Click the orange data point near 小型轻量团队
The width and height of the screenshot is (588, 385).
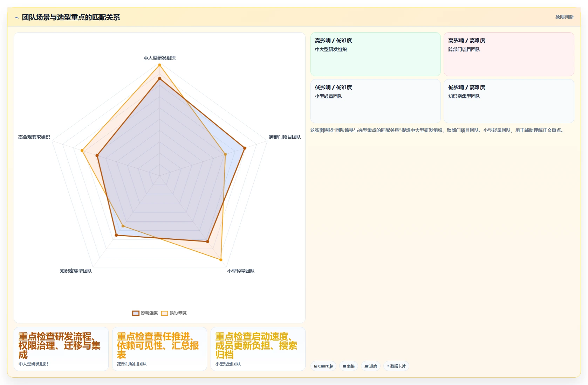(221, 260)
